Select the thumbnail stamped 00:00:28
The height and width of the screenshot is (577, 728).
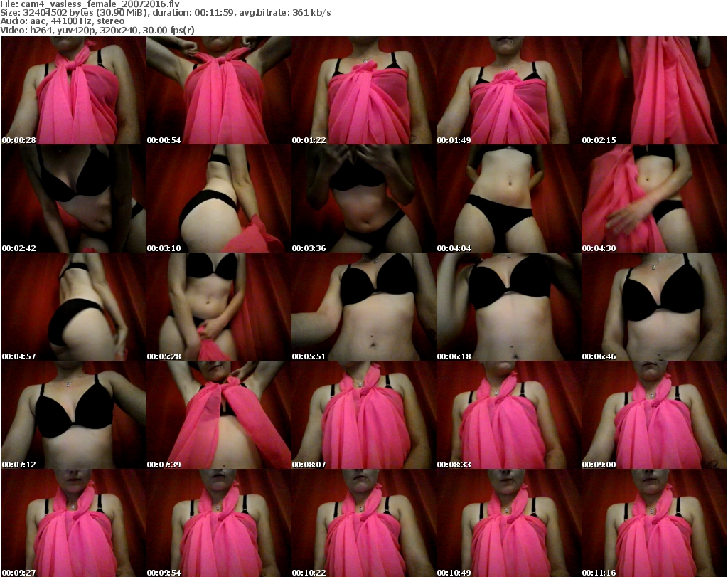pos(74,90)
